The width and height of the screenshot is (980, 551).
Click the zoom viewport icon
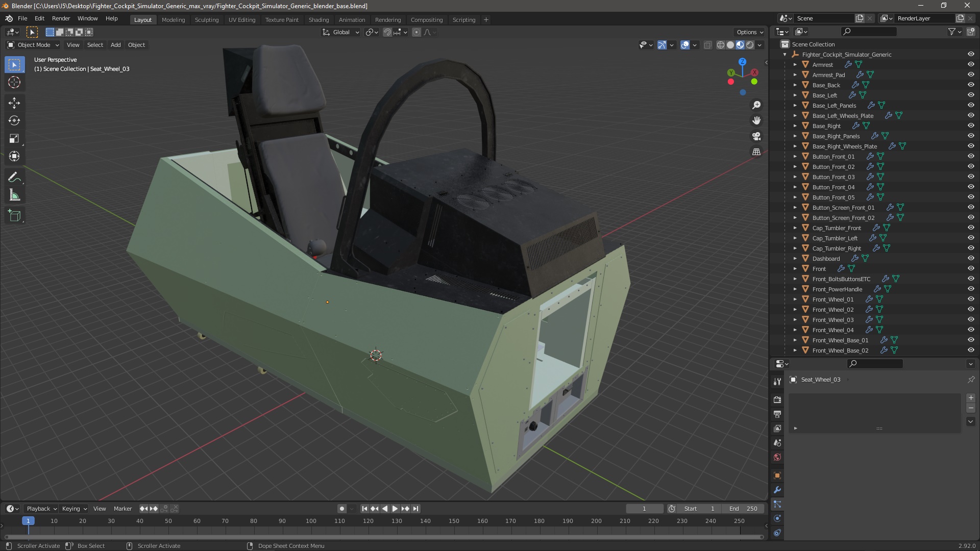click(756, 105)
